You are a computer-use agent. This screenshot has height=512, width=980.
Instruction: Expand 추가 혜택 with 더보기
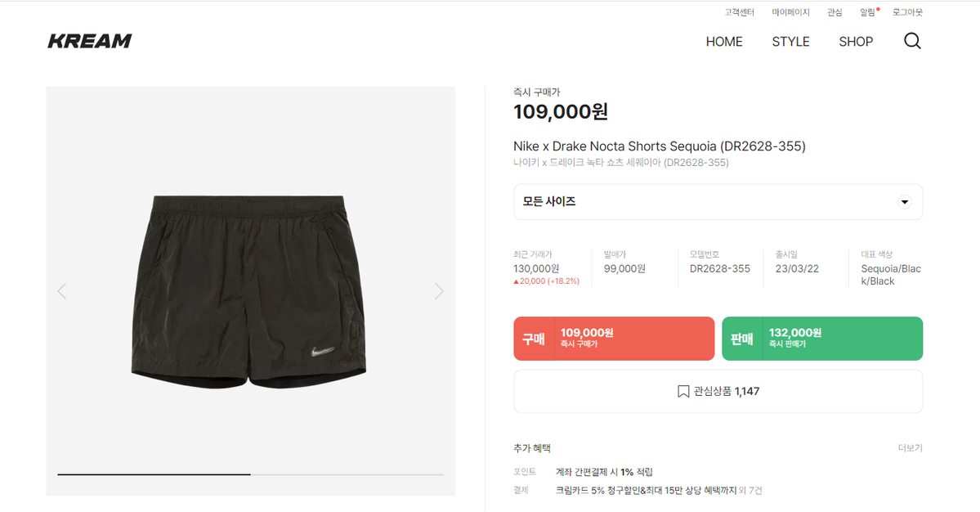(910, 447)
